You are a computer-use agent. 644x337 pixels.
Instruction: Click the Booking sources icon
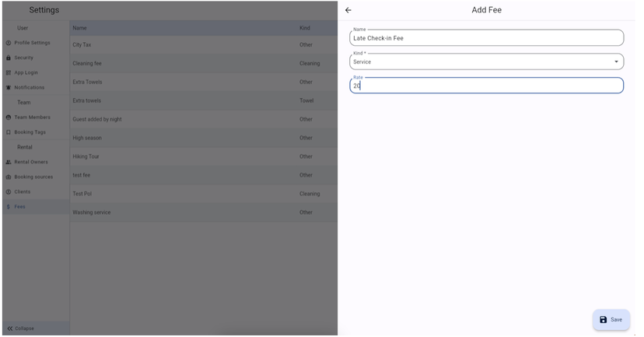click(9, 177)
